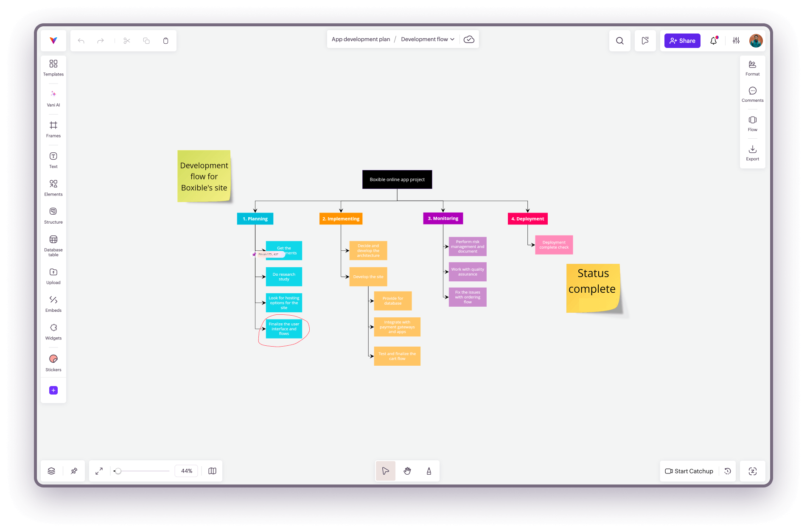Open the Templates panel

(x=53, y=67)
